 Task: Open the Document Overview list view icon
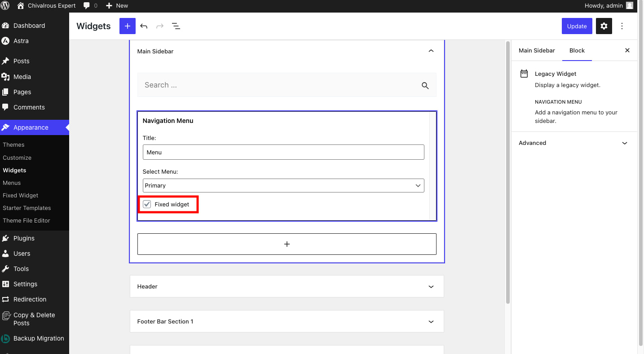click(176, 26)
